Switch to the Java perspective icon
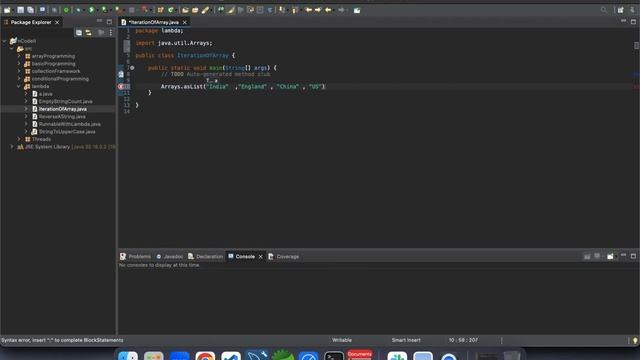Viewport: 640px width, 360px height. 633,10
